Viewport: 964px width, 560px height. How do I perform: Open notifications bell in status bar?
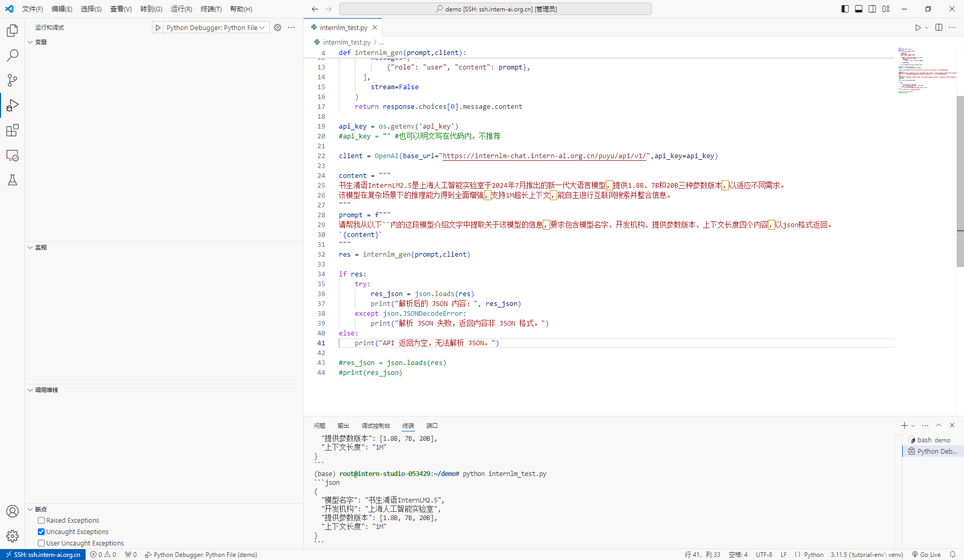pyautogui.click(x=953, y=554)
